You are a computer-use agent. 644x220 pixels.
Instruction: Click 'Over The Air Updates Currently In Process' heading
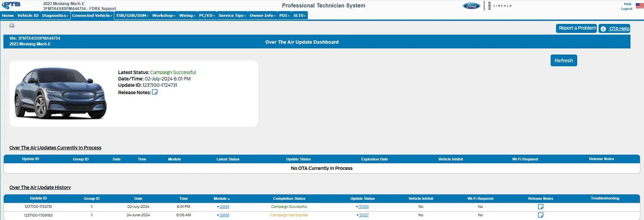pos(55,148)
